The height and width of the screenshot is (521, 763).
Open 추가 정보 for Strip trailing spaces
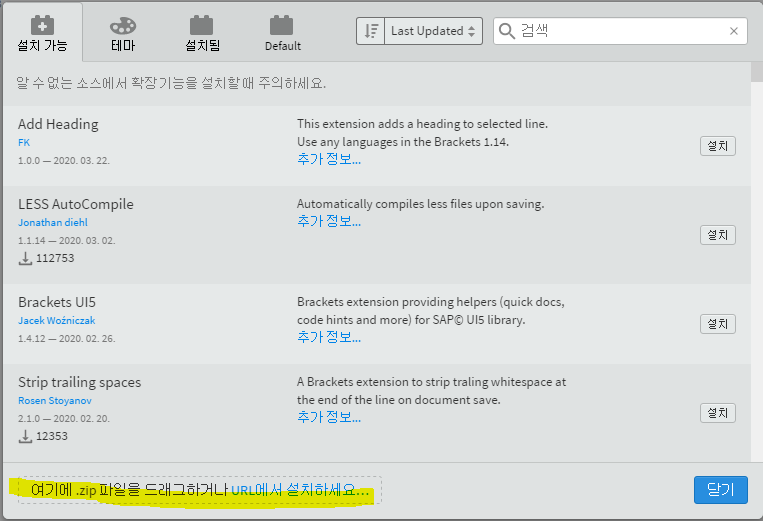[329, 417]
